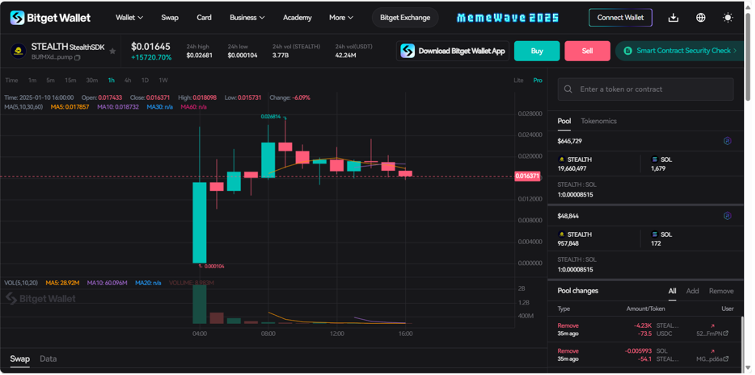
Task: Filter pool changes by Add
Action: [x=692, y=291]
